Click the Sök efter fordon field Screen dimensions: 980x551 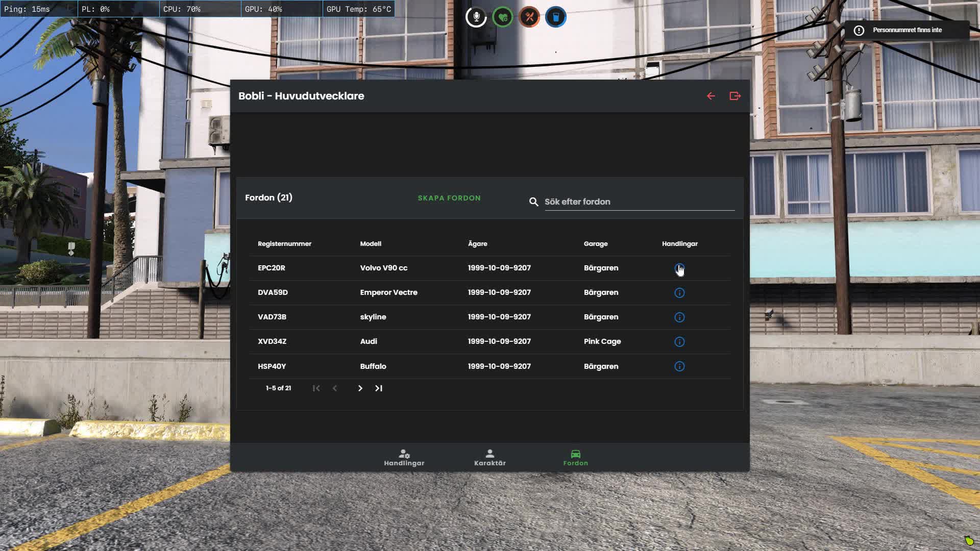point(639,202)
